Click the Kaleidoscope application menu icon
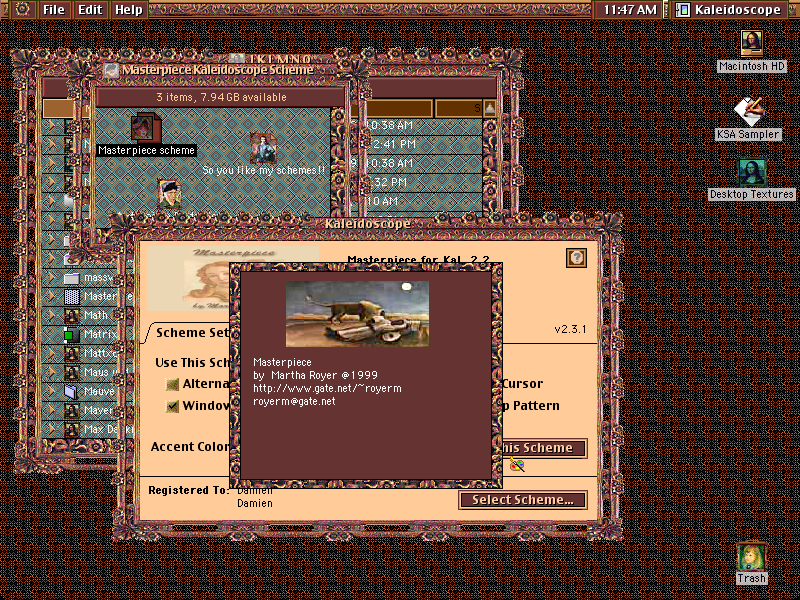Screen dimensions: 800x600 coord(683,10)
